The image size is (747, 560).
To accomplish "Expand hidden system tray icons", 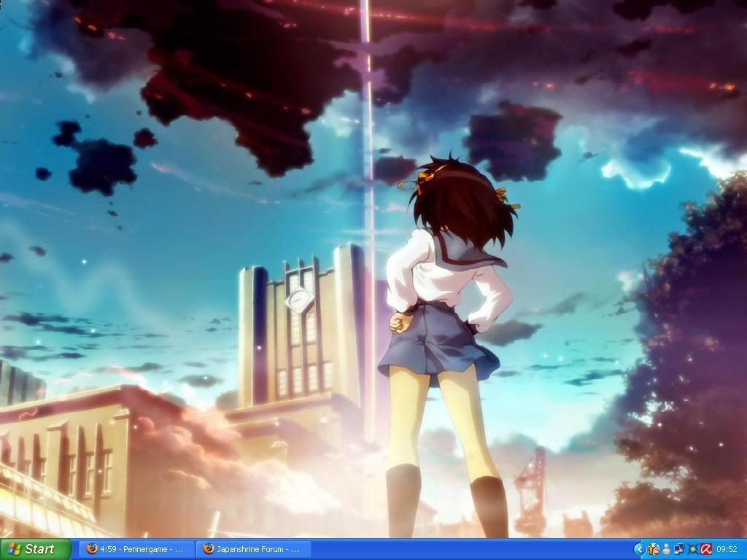I will 639,550.
